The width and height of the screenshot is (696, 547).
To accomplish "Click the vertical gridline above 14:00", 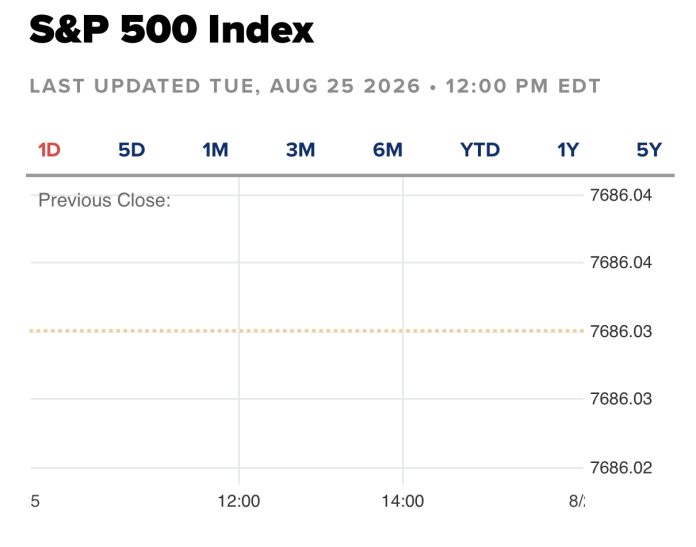I will tap(403, 331).
